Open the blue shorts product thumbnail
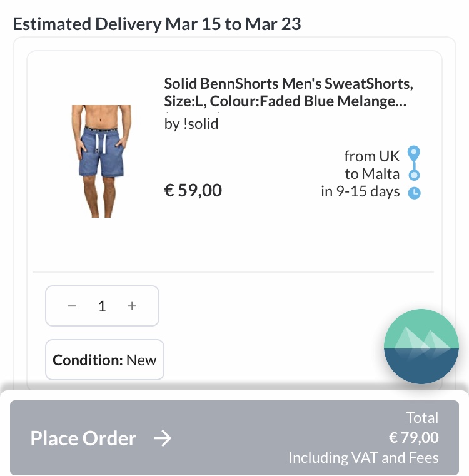The width and height of the screenshot is (469, 476). 101,161
